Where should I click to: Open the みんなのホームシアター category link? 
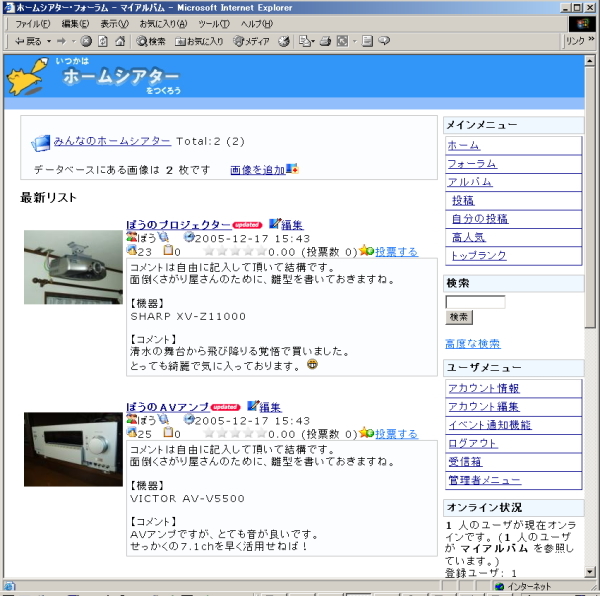[x=112, y=141]
